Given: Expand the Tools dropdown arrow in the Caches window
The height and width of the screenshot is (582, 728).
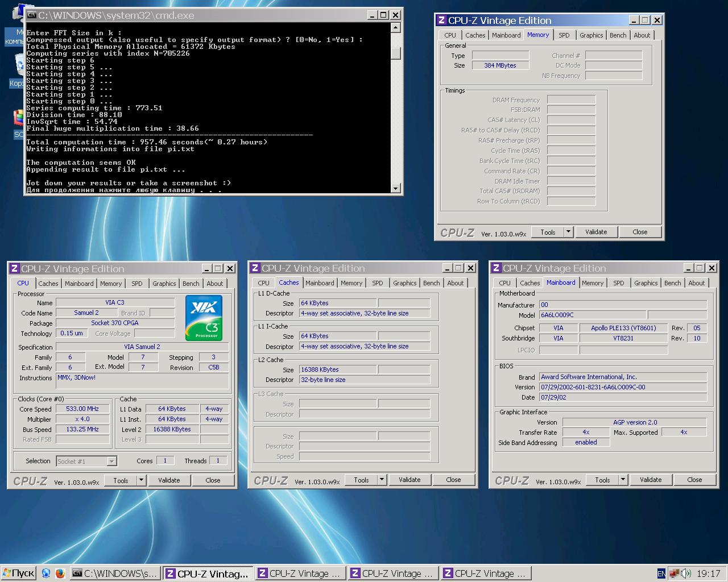Looking at the screenshot, I should 382,480.
